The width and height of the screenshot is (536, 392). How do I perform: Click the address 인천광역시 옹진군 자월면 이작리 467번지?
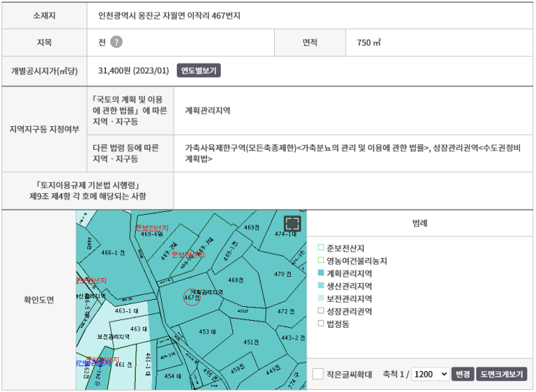(170, 16)
